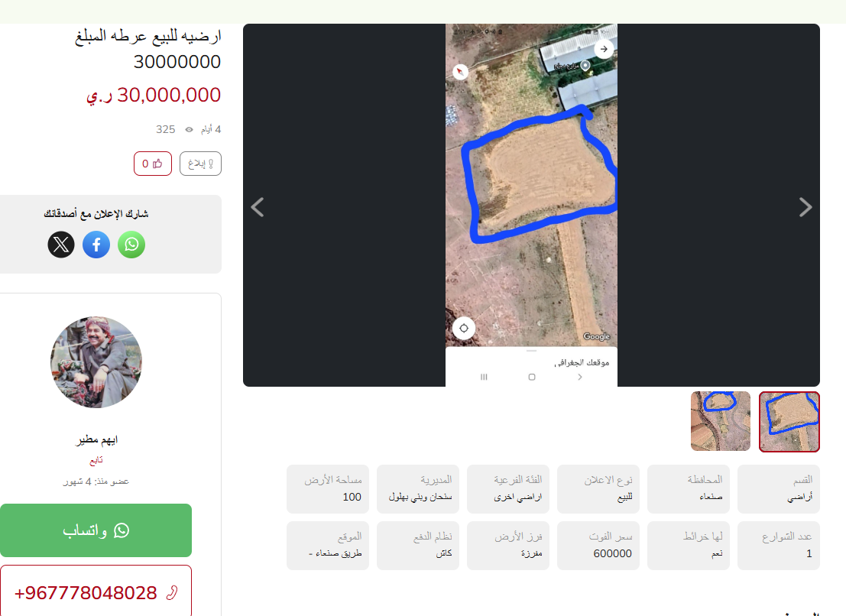Contact seller via واتساب green button
Image resolution: width=846 pixels, height=616 pixels.
(x=96, y=530)
